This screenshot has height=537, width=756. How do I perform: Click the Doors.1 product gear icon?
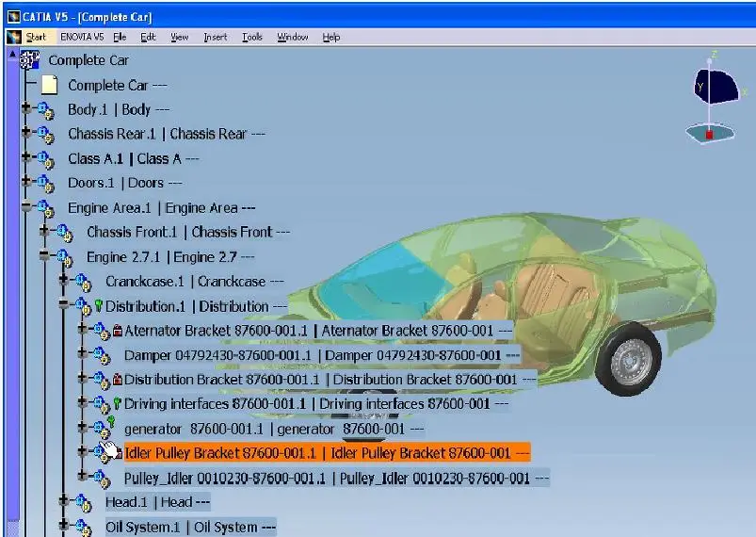click(x=46, y=185)
